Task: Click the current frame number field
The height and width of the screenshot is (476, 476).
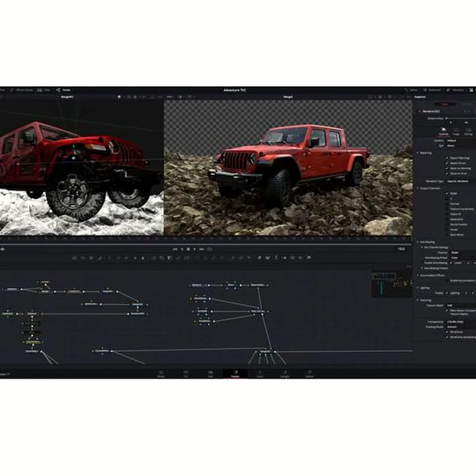Action: click(x=401, y=249)
